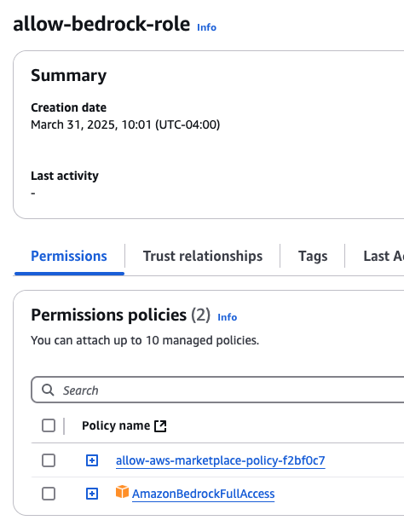This screenshot has width=404, height=532.
Task: Click the Info link next to Permissions policies
Action: point(228,317)
